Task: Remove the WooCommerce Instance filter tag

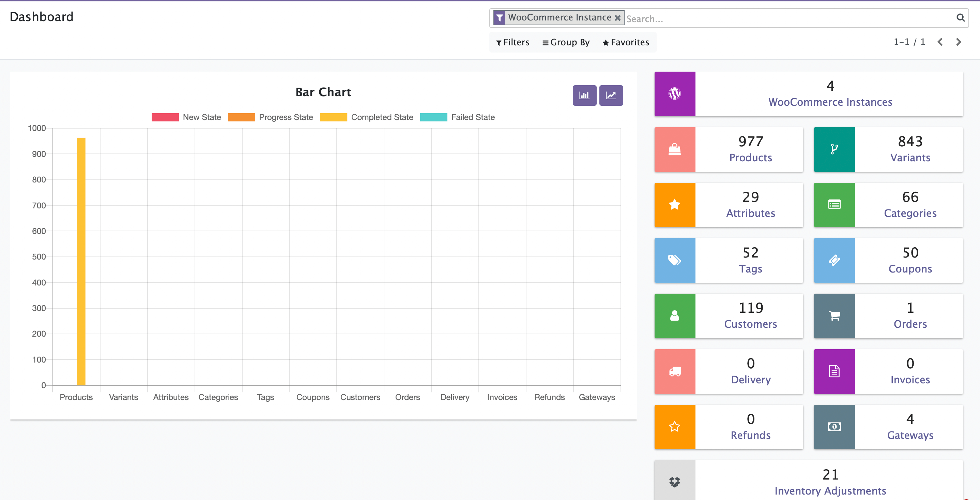Action: [617, 18]
